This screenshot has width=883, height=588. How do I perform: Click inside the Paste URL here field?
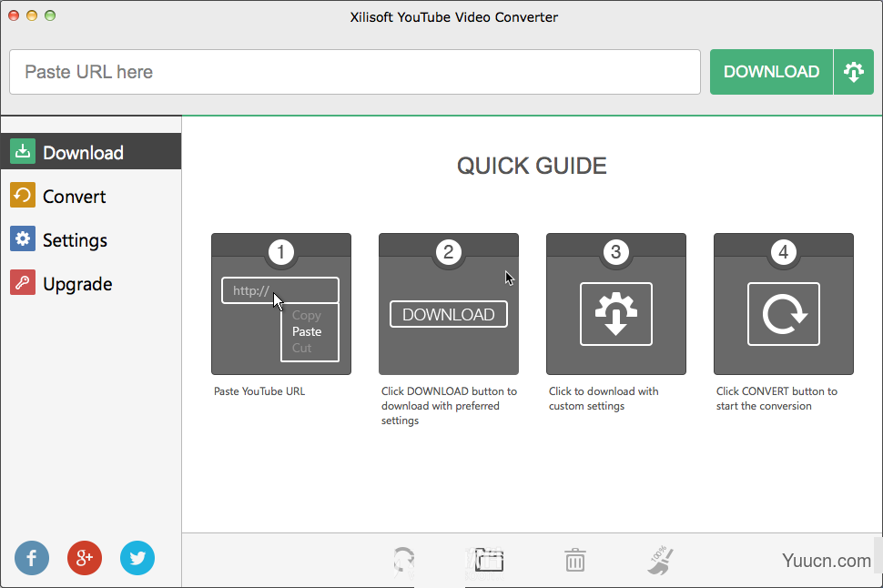pyautogui.click(x=355, y=71)
